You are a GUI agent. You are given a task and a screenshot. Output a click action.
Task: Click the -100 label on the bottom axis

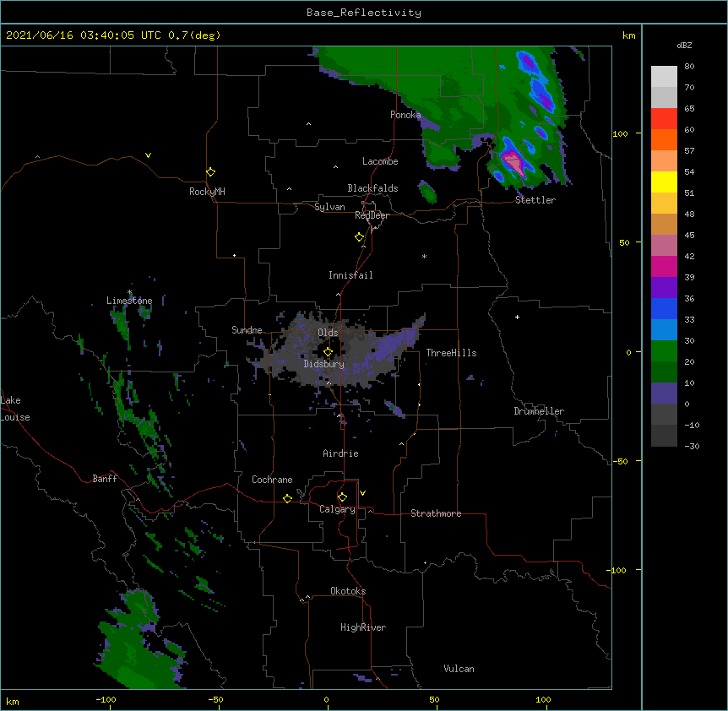click(106, 700)
